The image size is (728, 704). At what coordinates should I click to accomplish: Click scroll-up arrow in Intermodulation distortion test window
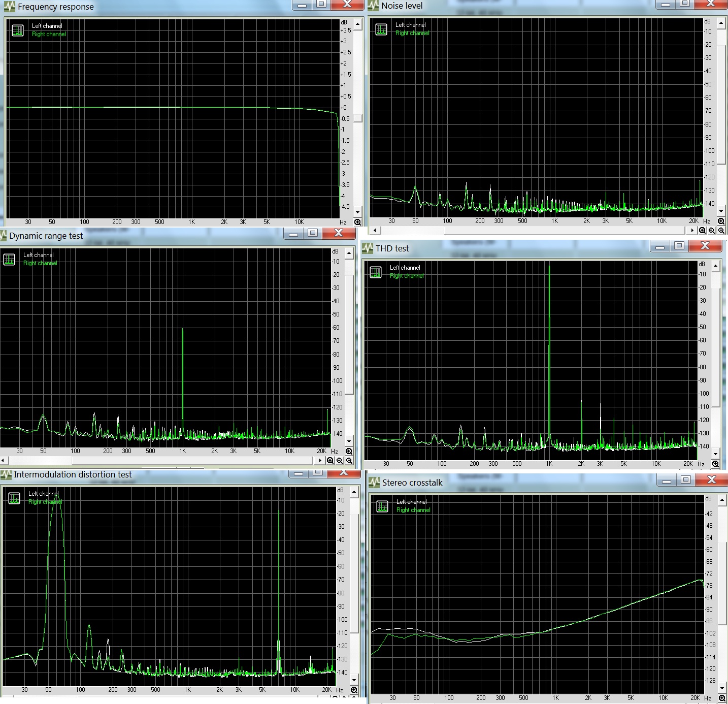pos(354,492)
